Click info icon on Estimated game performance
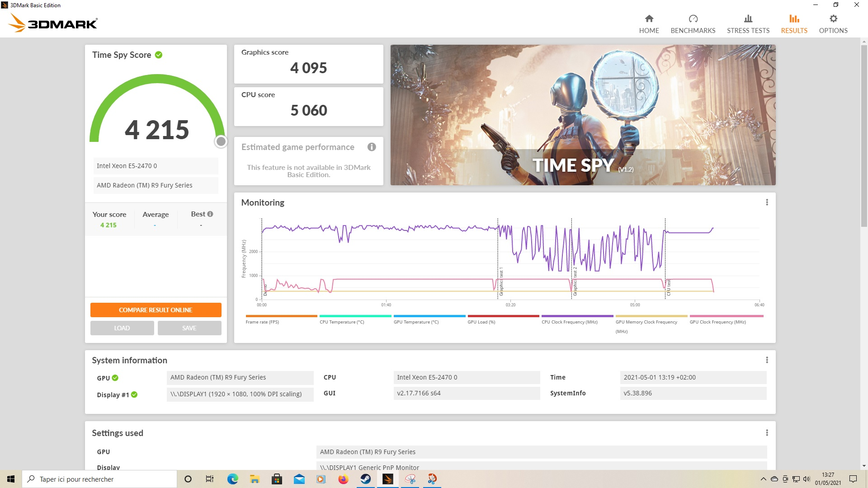The width and height of the screenshot is (868, 488). click(372, 147)
